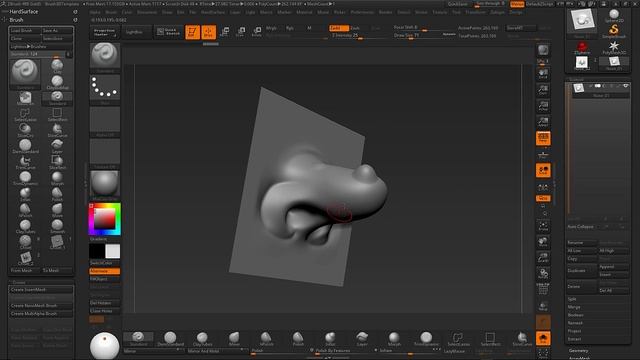This screenshot has width=640, height=360.
Task: Toggle the Zsub mode button
Action: coord(356,28)
